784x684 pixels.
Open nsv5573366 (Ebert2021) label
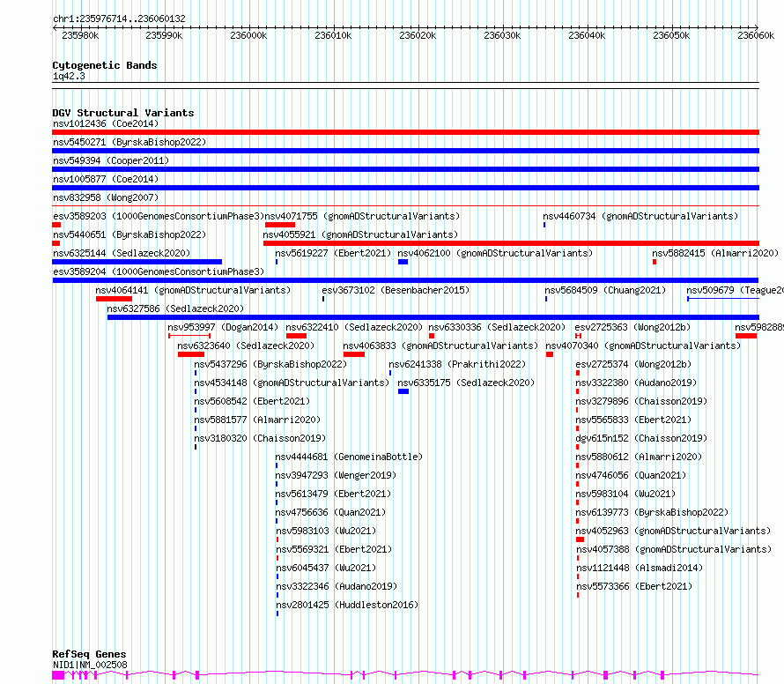(634, 586)
